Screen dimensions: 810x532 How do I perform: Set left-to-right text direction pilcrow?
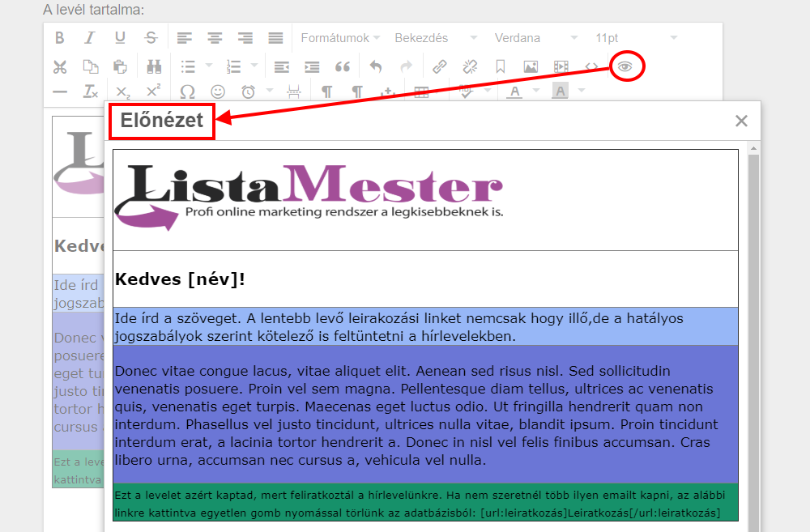coord(327,92)
